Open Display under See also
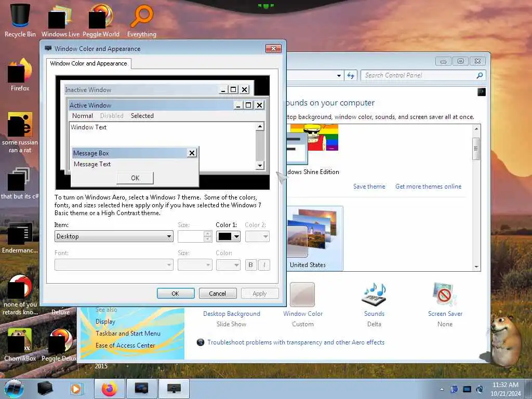532x399 pixels. (105, 322)
